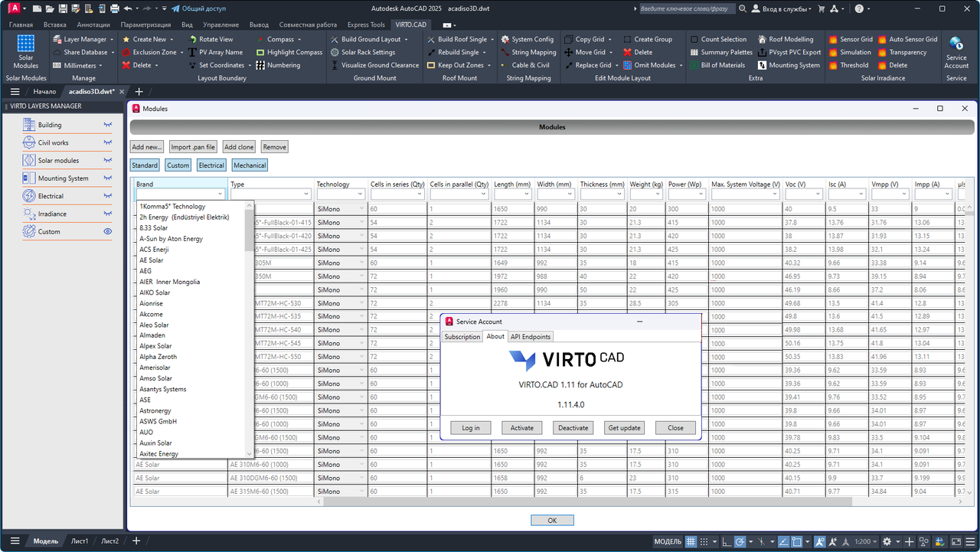Click the Sensor Grid tool
This screenshot has width=980, height=552.
(850, 39)
